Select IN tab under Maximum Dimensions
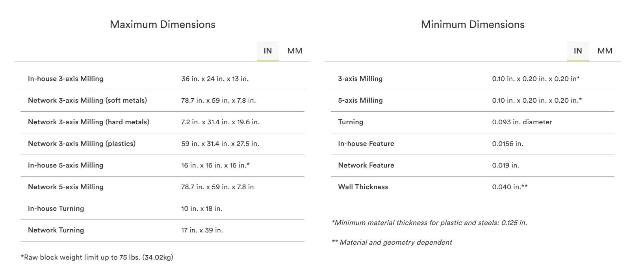This screenshot has height=271, width=644. [268, 51]
